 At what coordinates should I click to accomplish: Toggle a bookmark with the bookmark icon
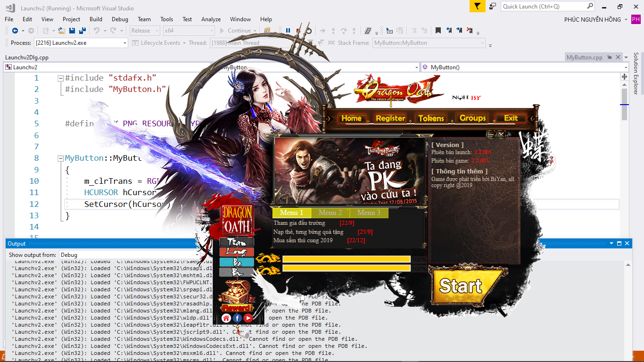[438, 31]
